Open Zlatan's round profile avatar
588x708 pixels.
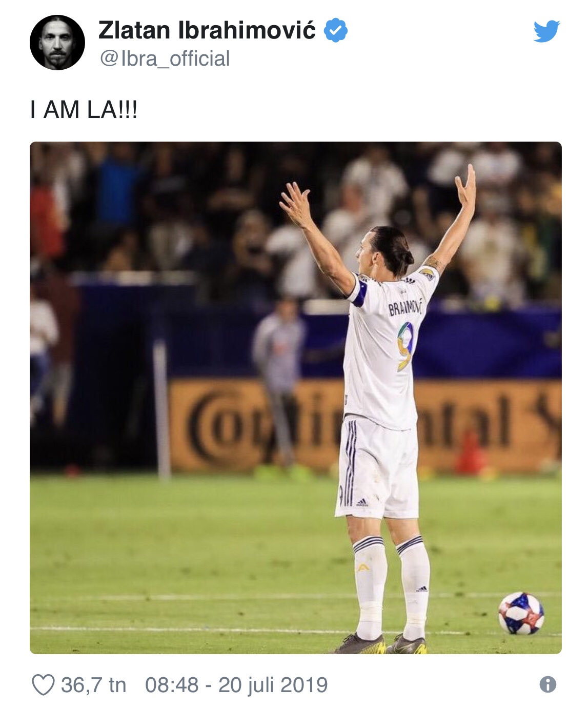tap(57, 43)
